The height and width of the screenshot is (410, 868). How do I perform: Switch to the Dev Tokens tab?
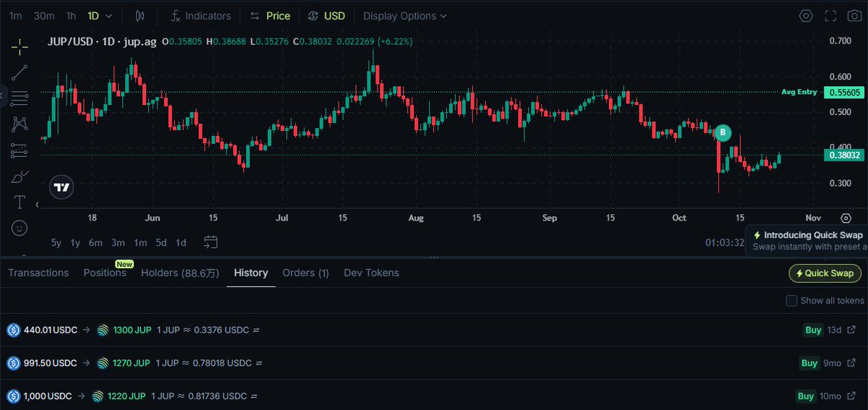[371, 273]
